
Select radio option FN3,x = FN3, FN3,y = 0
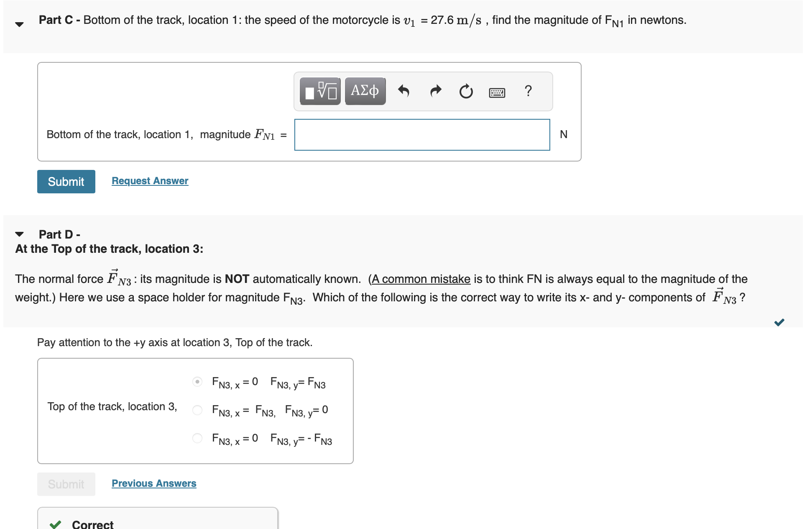click(197, 410)
